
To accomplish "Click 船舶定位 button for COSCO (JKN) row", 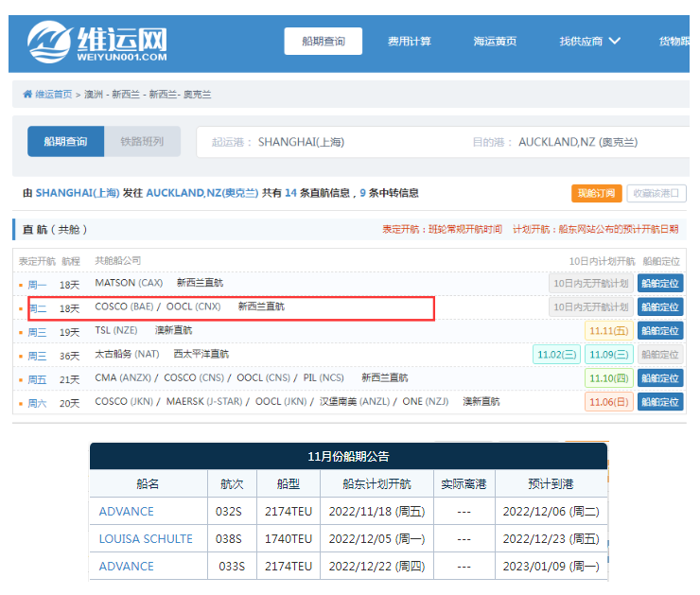I will 660,402.
